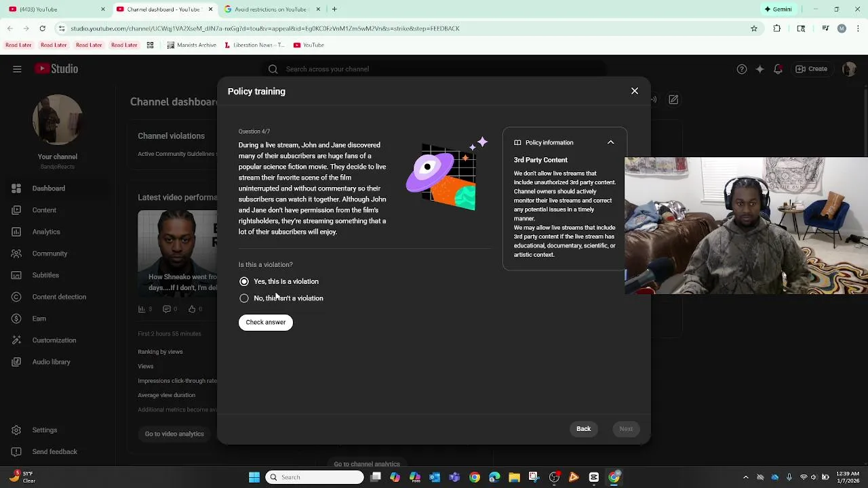Image resolution: width=868 pixels, height=488 pixels.
Task: Click the Settings gear icon
Action: point(16,430)
